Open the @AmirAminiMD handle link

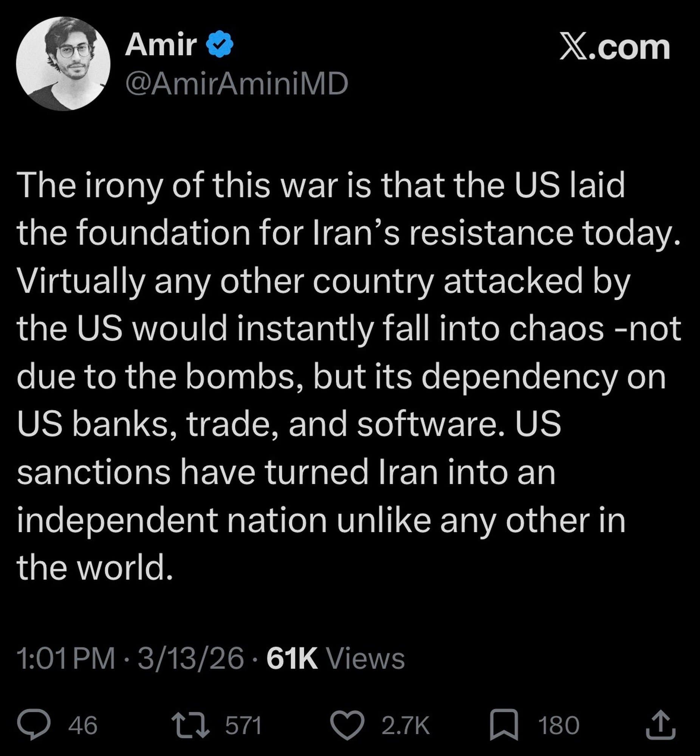tap(236, 84)
